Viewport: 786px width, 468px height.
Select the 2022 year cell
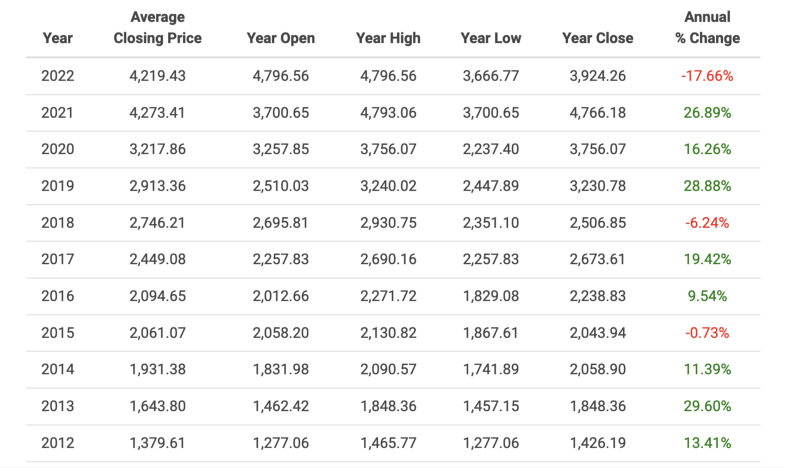click(58, 76)
